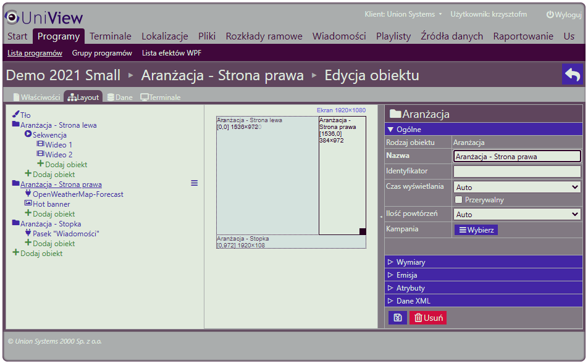Expand the Emisja section

pyautogui.click(x=484, y=275)
